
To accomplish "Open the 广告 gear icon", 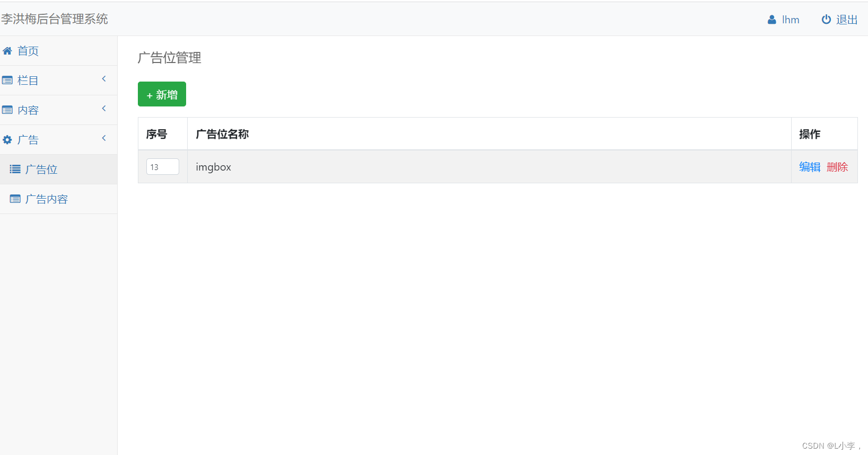I will [7, 139].
